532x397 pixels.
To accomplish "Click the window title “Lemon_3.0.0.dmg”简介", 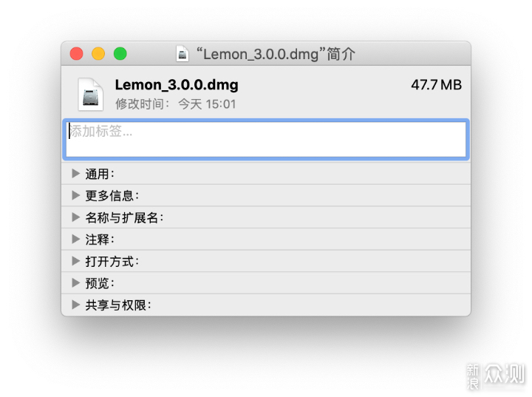I will pyautogui.click(x=276, y=54).
